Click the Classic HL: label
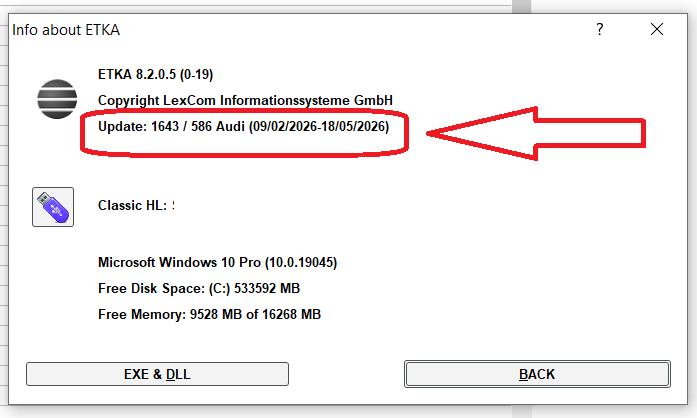The height and width of the screenshot is (418, 697). coord(132,205)
